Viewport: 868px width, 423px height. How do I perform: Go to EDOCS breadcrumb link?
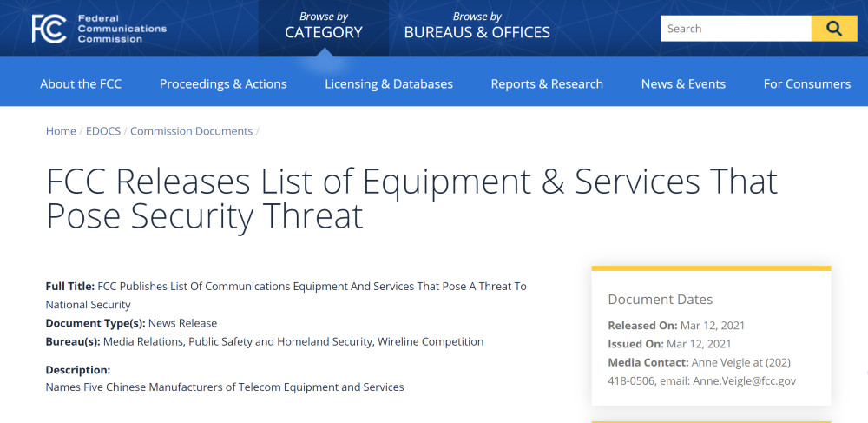pos(103,131)
